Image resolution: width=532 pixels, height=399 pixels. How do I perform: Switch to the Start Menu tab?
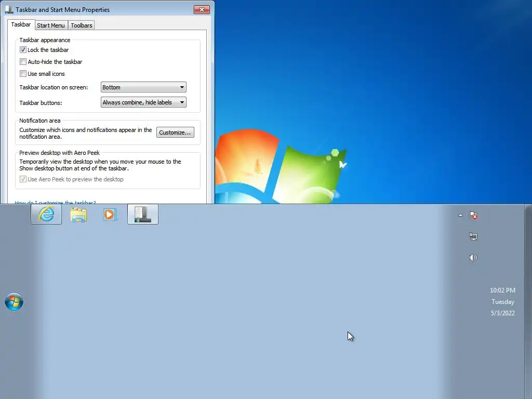pos(51,25)
